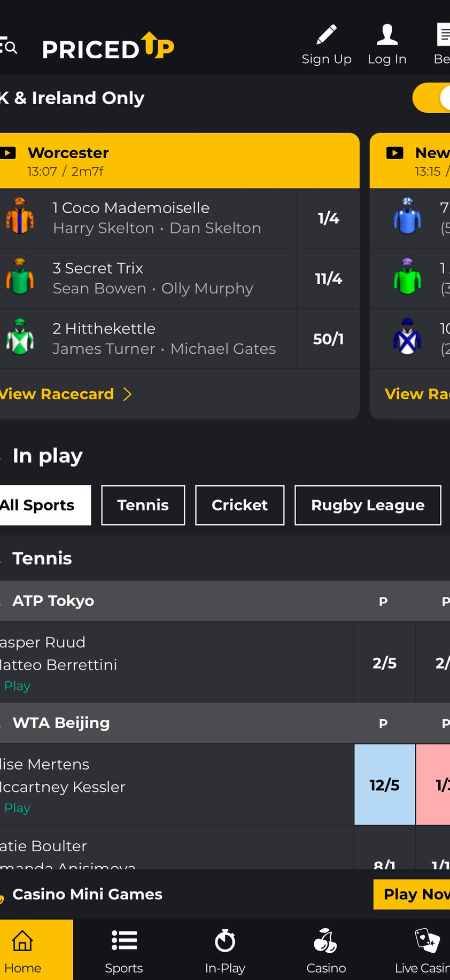Go to the Home tab

[23, 950]
